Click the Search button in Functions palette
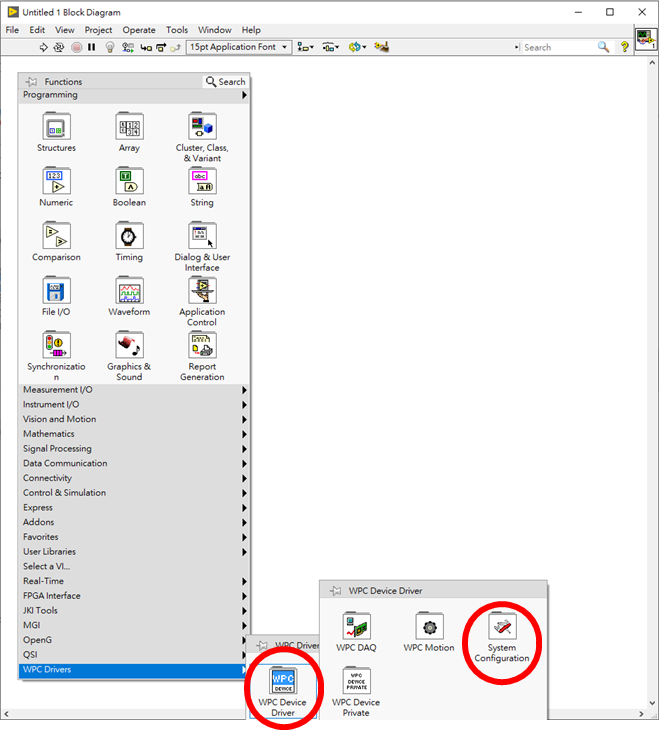 [x=226, y=82]
